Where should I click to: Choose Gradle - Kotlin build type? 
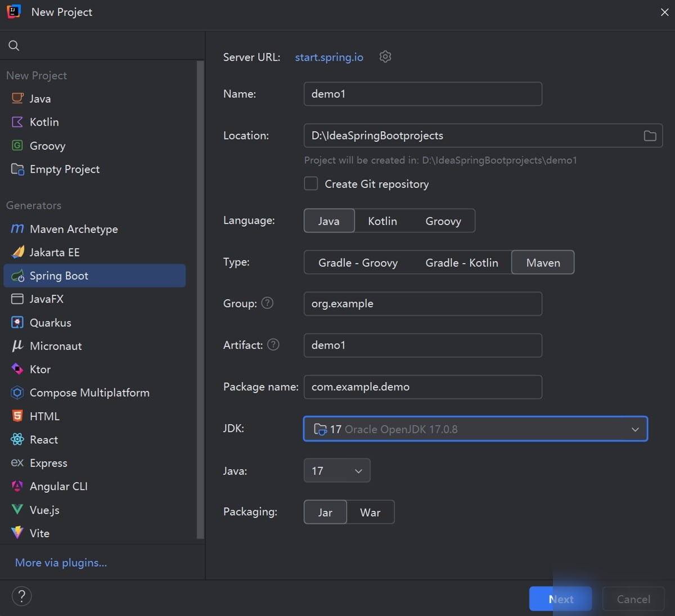point(462,263)
